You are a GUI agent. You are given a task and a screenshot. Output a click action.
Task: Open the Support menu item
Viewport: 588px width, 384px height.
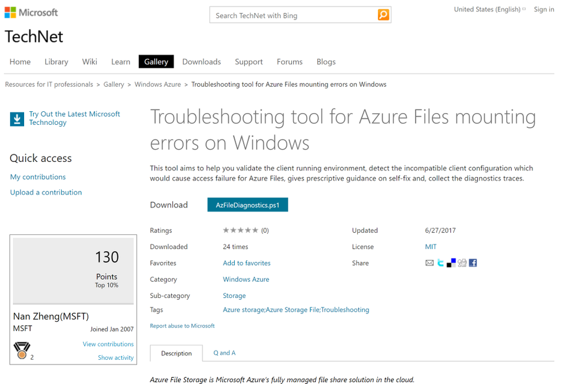click(x=248, y=62)
